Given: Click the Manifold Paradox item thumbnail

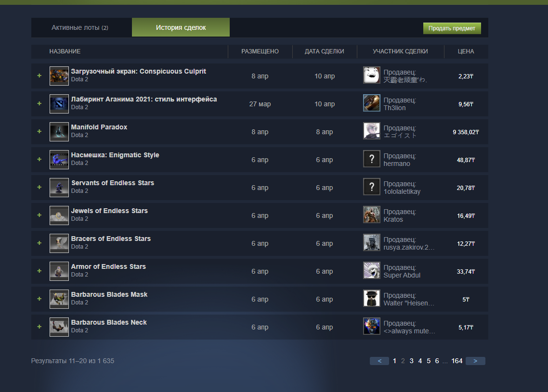Looking at the screenshot, I should tap(59, 131).
